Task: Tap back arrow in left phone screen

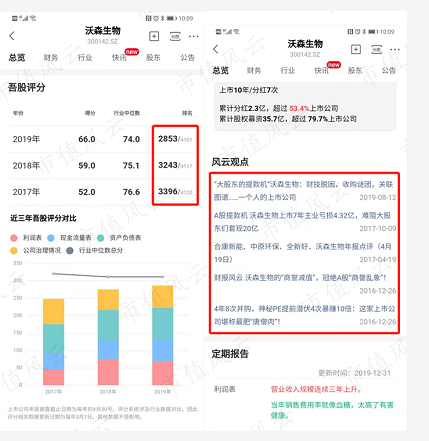Action: 12,36
